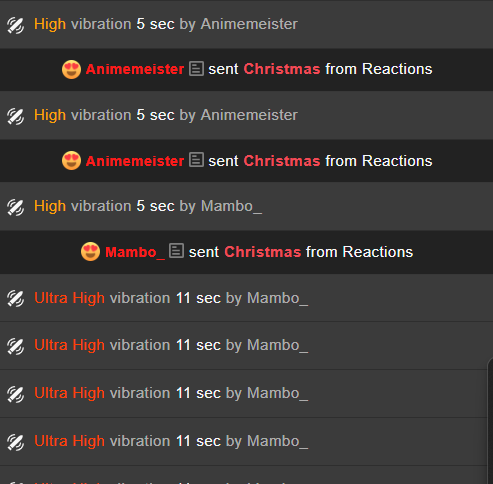Click vibration icon in second Animemeister High row
Viewport: 493px width, 484px height.
click(x=15, y=116)
